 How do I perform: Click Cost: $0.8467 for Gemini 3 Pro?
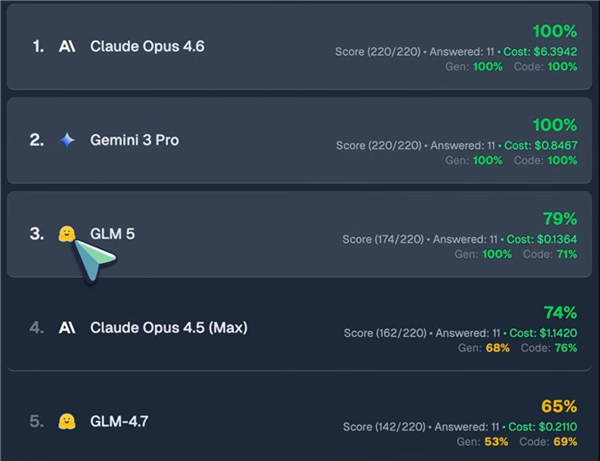pyautogui.click(x=541, y=145)
